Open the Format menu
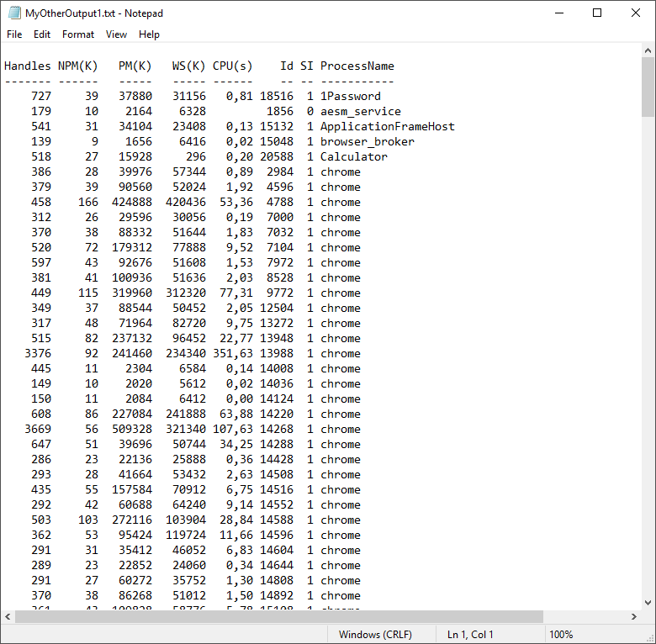The width and height of the screenshot is (656, 644). (78, 34)
